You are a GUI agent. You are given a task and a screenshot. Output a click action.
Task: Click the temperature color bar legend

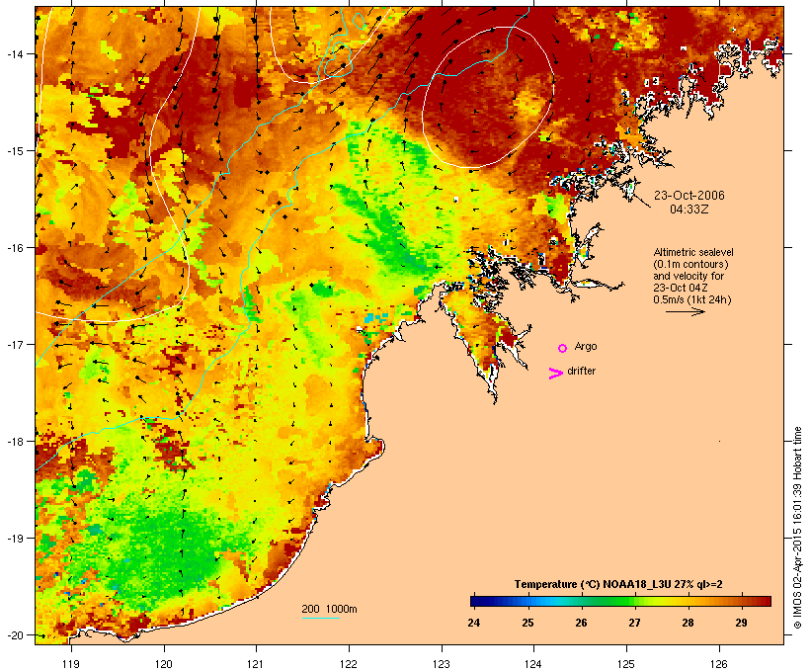[x=621, y=601]
